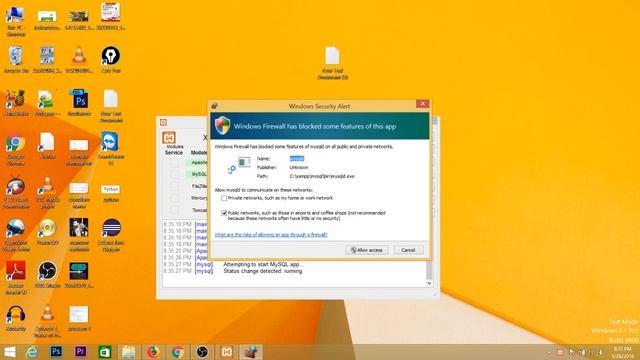Screen dimensions: 640x360
Task: Select the 'Status change detected: running' log line
Action: (263, 271)
